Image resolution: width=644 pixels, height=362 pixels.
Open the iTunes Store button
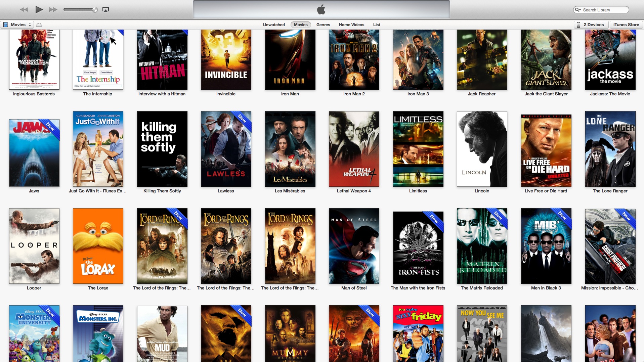(x=626, y=25)
